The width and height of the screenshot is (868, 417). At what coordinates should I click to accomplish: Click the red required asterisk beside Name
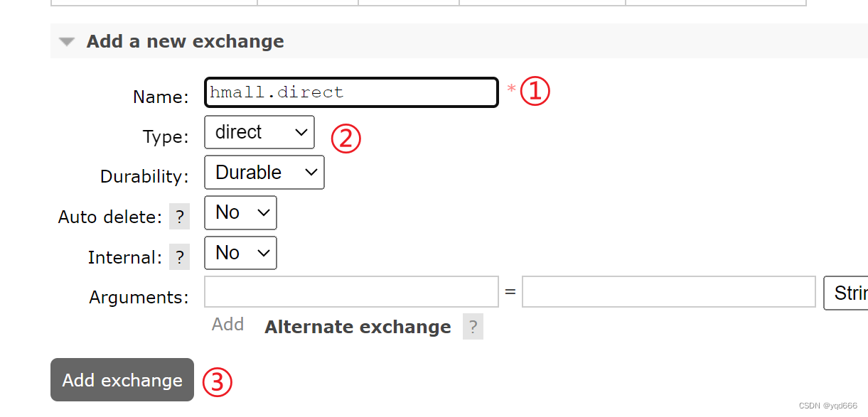(x=511, y=90)
